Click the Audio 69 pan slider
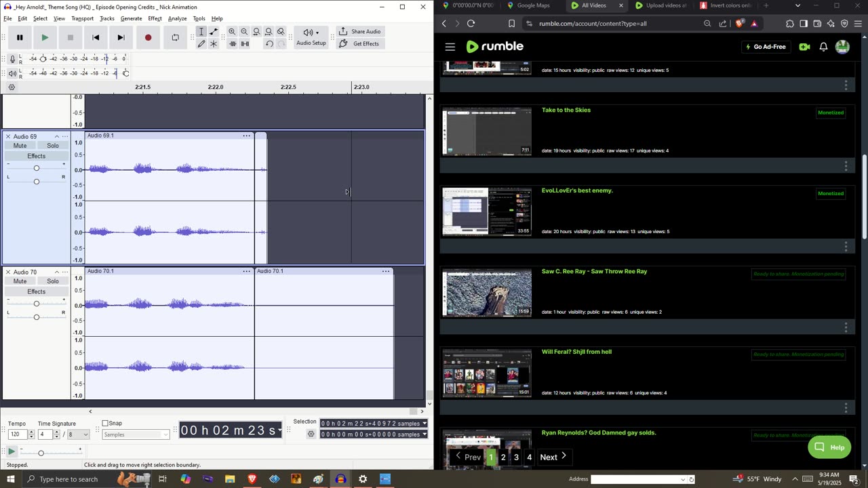 coord(37,181)
